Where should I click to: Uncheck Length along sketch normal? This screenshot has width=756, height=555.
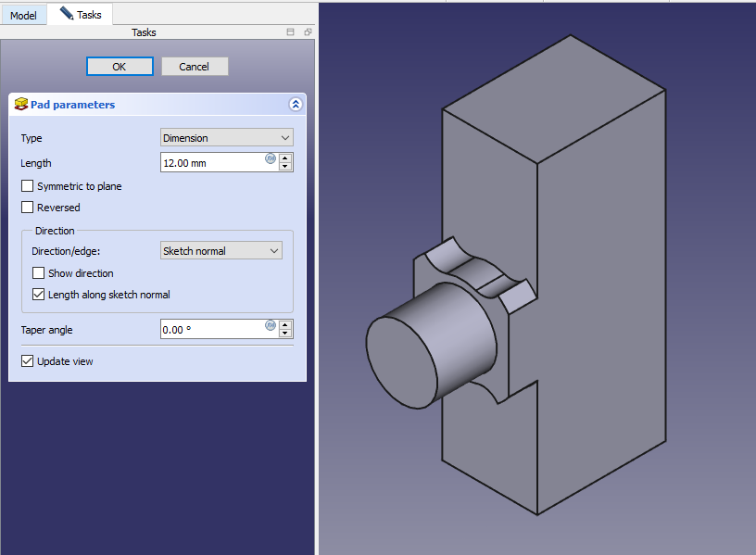[x=39, y=295]
